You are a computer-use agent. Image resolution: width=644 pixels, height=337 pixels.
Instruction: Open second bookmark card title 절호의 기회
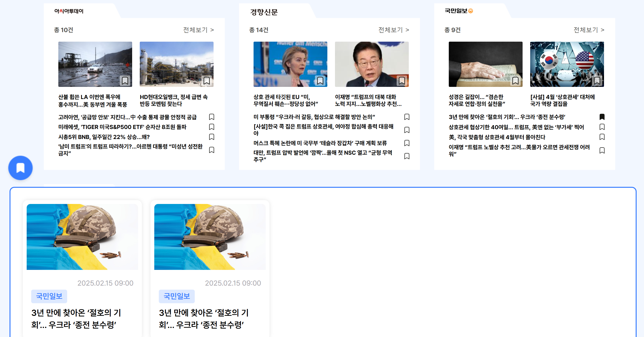204,319
